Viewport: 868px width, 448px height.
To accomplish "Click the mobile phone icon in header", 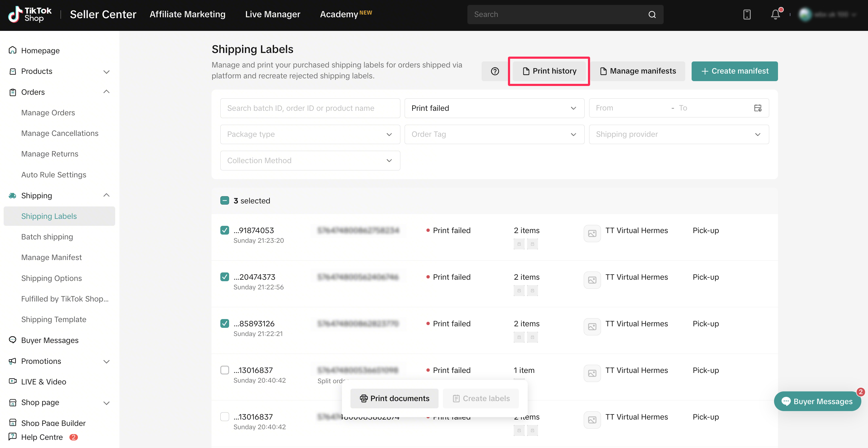I will coord(747,14).
